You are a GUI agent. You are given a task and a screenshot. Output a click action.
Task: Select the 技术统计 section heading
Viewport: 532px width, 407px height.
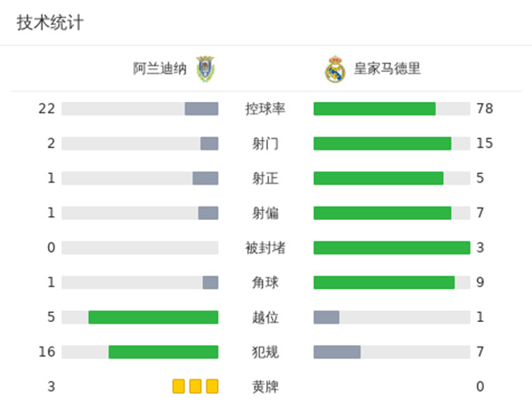(x=50, y=23)
